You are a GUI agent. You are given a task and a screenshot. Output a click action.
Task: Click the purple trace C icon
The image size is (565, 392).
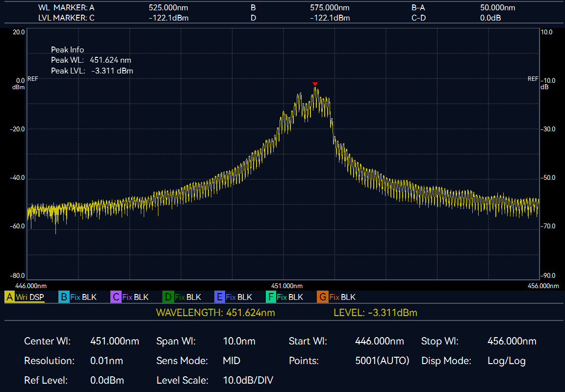click(x=116, y=297)
